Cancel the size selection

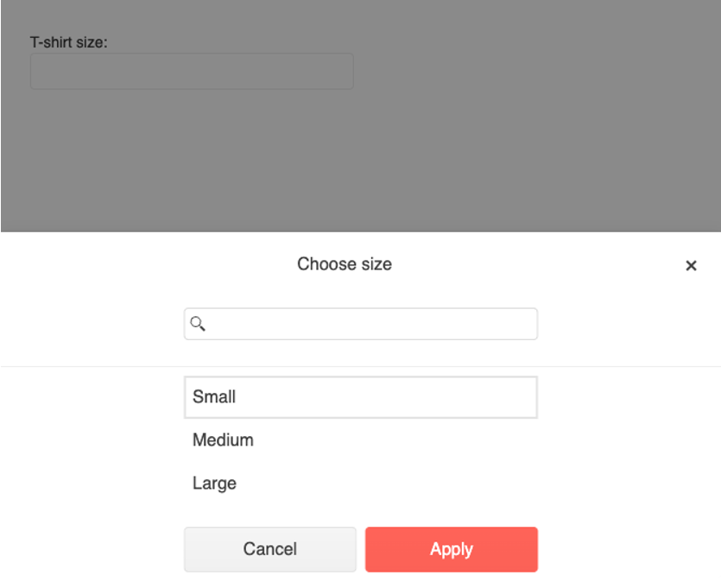(x=270, y=549)
